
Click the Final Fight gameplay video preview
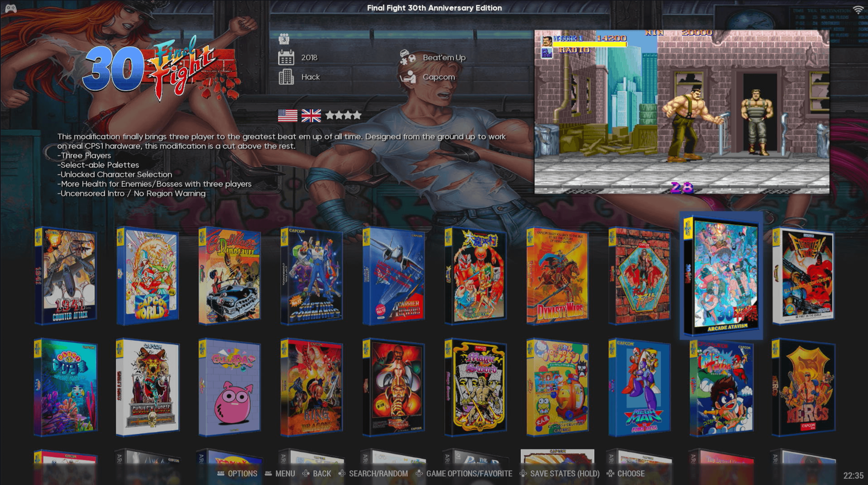click(681, 112)
